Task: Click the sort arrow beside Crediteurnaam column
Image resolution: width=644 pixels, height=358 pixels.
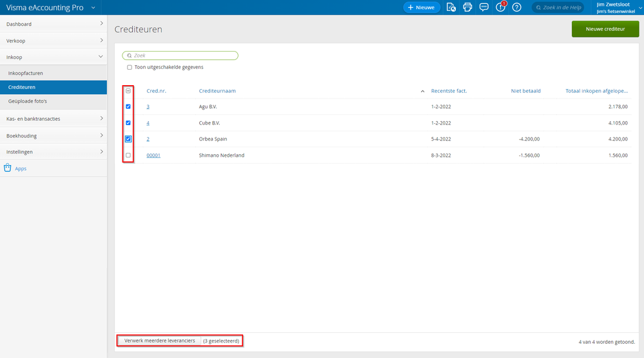Action: click(423, 91)
